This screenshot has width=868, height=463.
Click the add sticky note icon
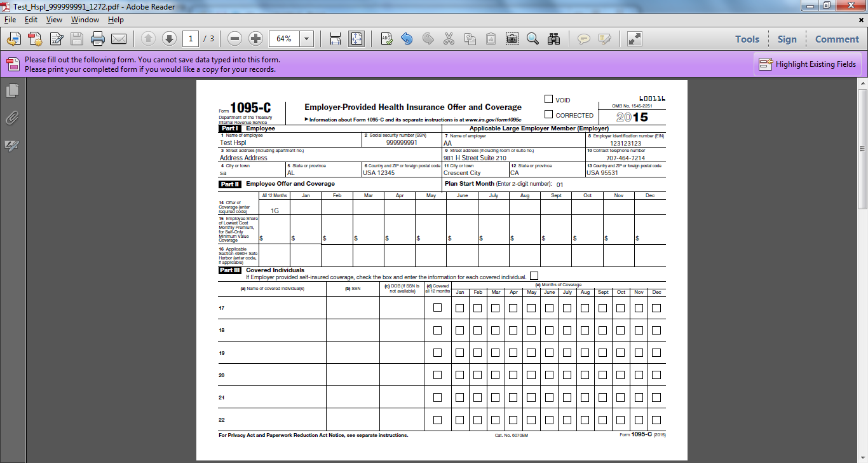[583, 39]
